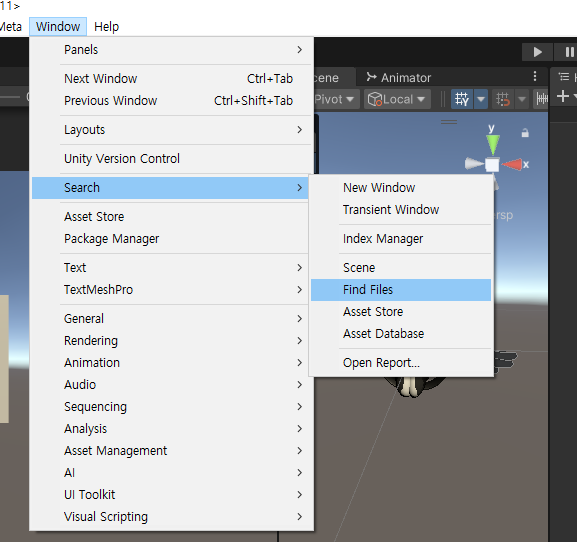Viewport: 577px width, 542px height.
Task: Expand the Analysis submenu
Action: [x=170, y=429]
